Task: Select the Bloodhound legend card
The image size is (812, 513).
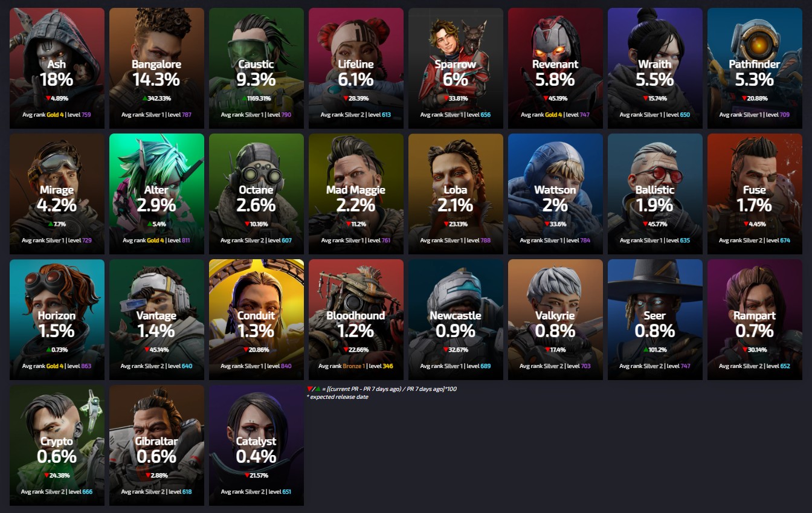Action: pos(356,320)
